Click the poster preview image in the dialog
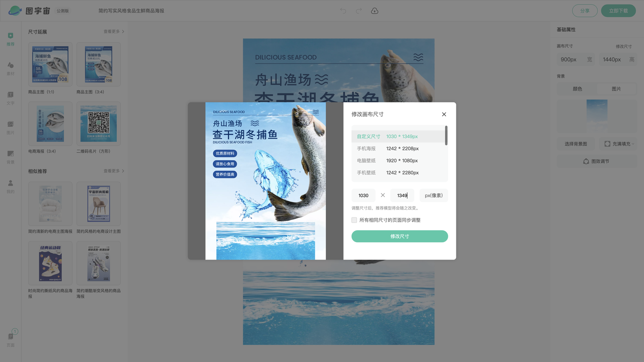644x362 pixels. click(265, 181)
